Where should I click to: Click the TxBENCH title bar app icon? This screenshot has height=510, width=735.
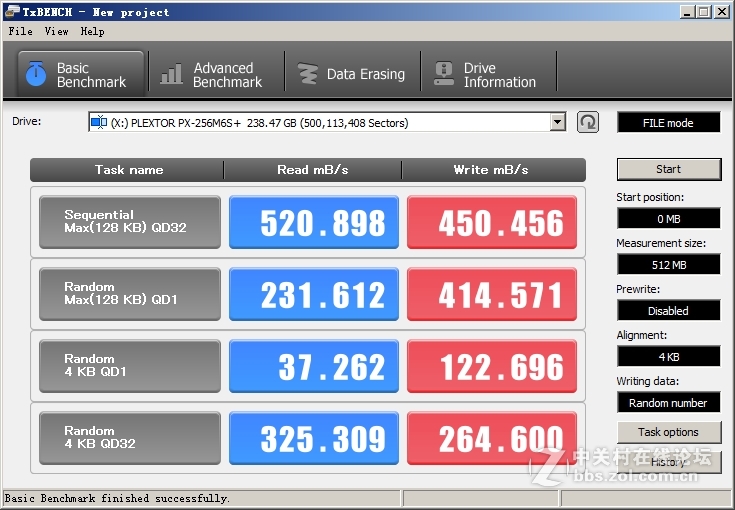tap(12, 12)
